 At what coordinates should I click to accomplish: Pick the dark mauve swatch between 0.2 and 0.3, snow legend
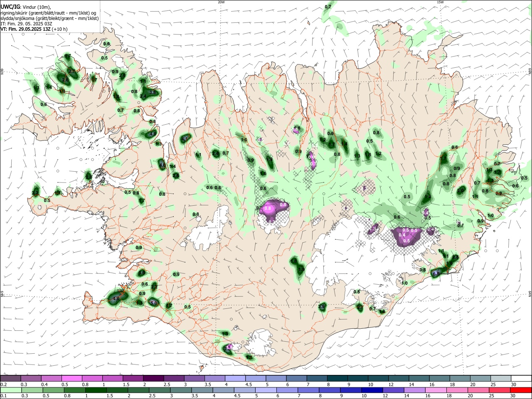tap(10, 378)
